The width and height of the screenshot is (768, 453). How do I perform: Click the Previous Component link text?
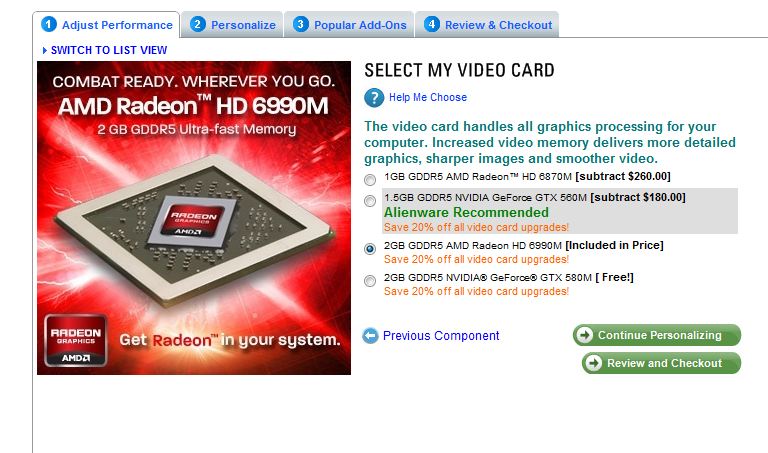441,335
